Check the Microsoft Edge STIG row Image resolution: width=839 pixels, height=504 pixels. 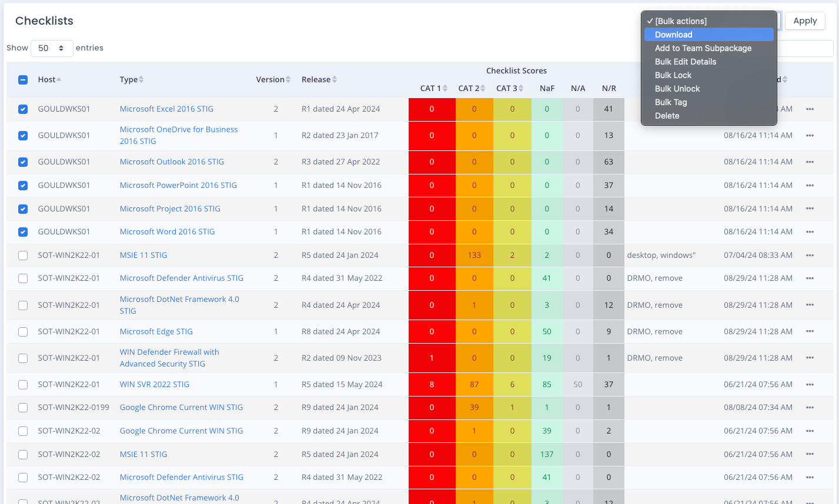[23, 332]
